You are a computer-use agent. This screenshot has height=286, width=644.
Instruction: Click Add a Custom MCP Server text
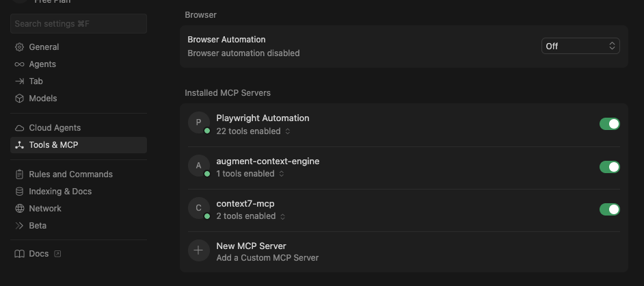click(267, 258)
